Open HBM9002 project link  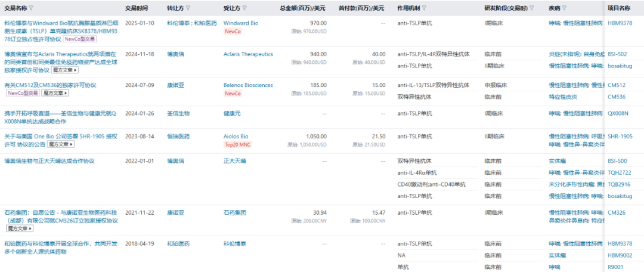point(620,255)
